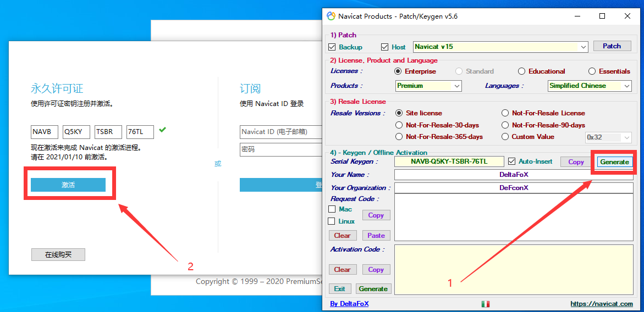Viewport: 644px width, 312px height.
Task: Open the By DeltaFoX link
Action: (349, 304)
